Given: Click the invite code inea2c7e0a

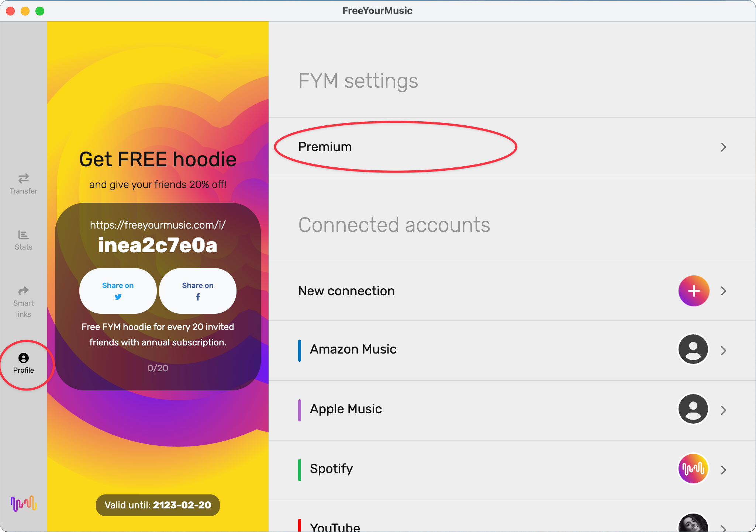Looking at the screenshot, I should point(158,246).
